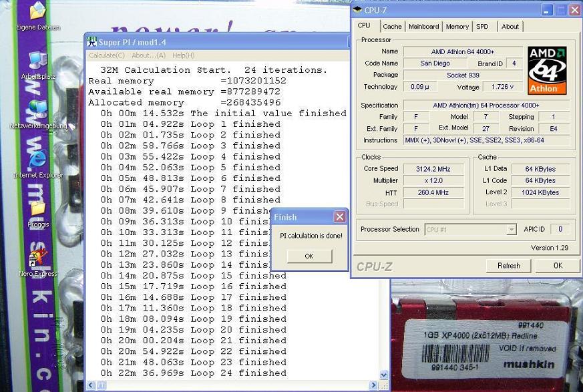Switch to the Memory tab in CPU-Z
The width and height of the screenshot is (583, 392).
(457, 27)
